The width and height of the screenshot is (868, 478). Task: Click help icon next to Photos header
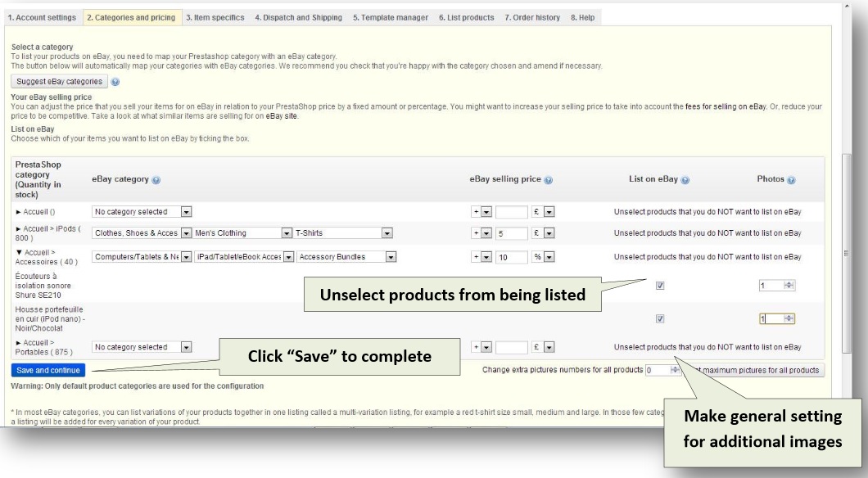tap(791, 180)
